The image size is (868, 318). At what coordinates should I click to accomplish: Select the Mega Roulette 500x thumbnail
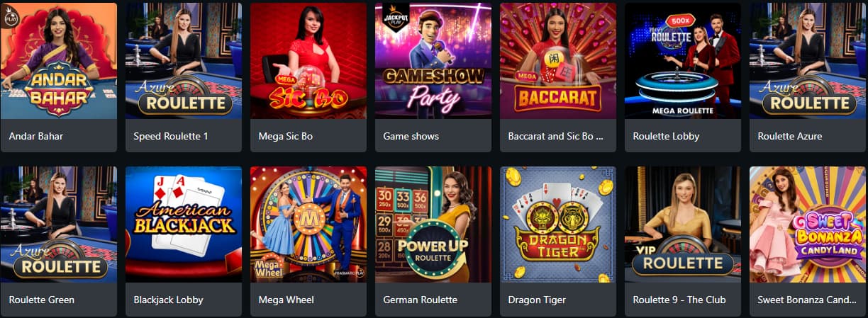click(x=683, y=61)
